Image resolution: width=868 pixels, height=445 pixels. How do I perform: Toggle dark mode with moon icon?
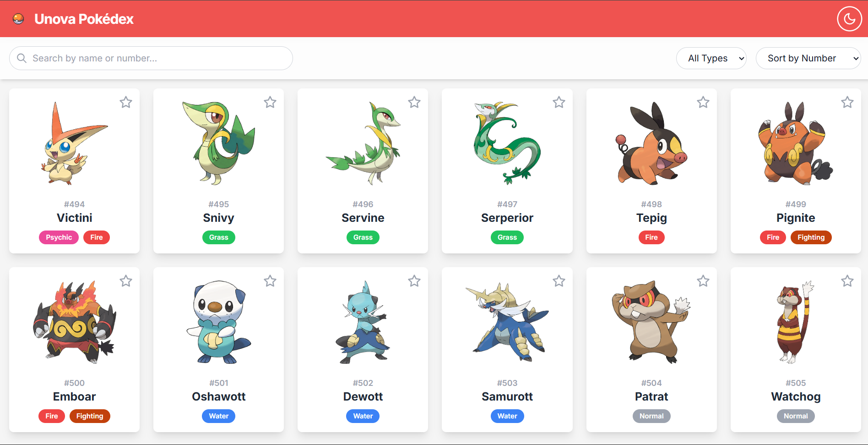click(849, 19)
